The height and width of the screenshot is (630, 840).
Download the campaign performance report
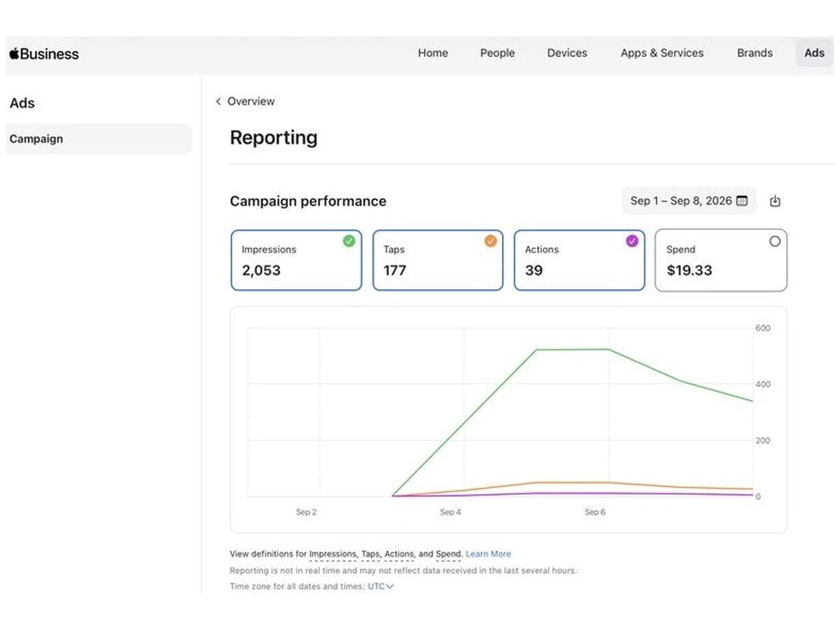click(775, 202)
